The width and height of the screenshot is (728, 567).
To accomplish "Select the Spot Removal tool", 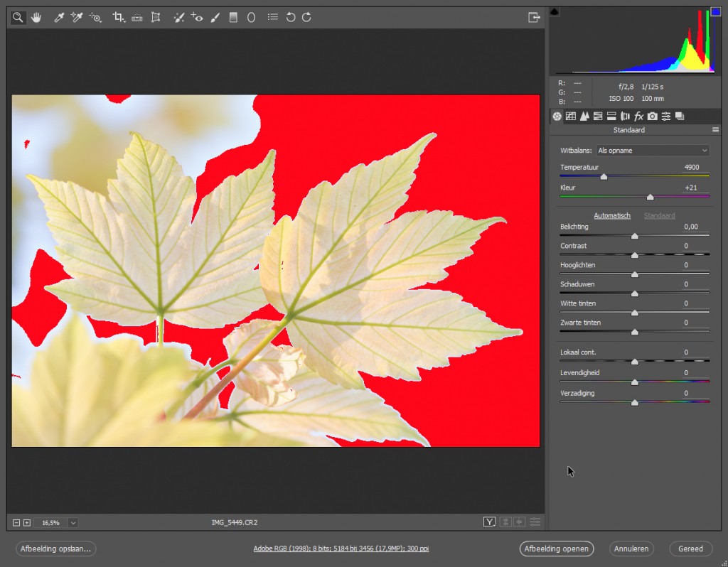I will point(180,17).
